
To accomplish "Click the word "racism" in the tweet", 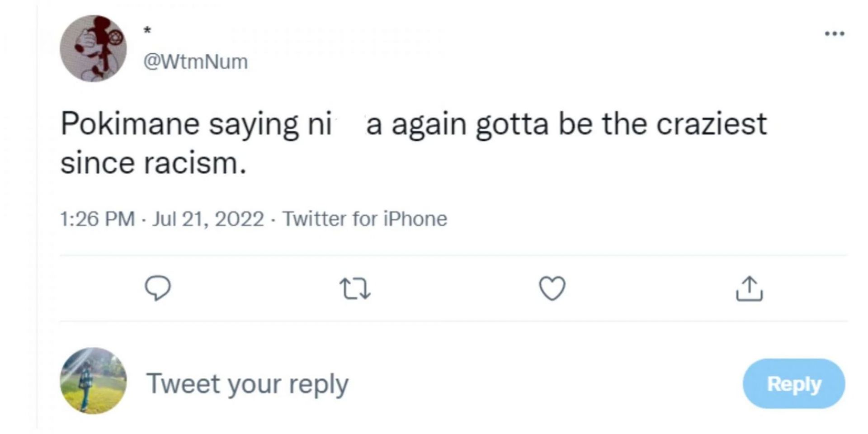I will coord(191,163).
